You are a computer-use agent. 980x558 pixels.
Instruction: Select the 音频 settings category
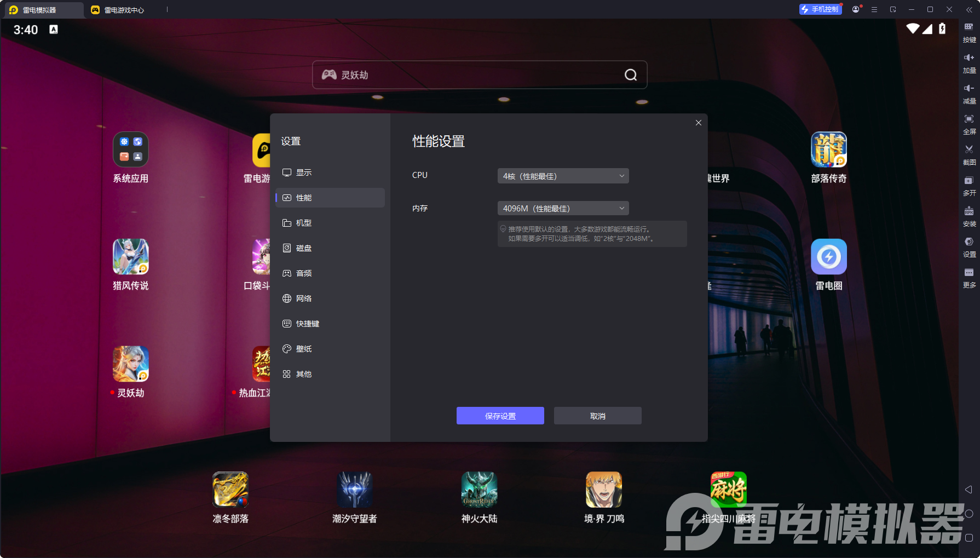tap(330, 273)
